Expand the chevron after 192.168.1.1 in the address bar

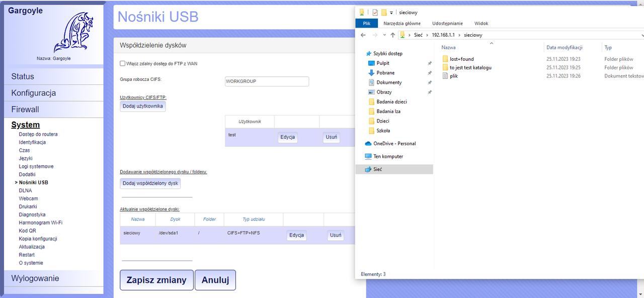tap(459, 35)
